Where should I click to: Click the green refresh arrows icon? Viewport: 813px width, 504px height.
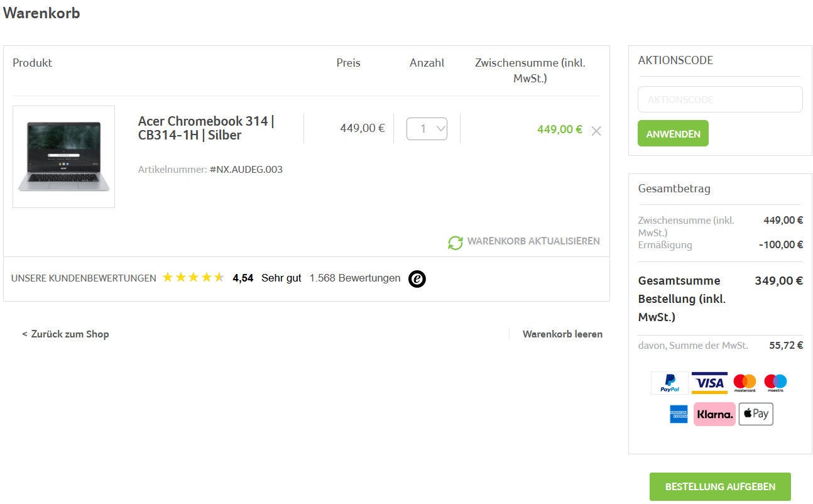[x=455, y=242]
